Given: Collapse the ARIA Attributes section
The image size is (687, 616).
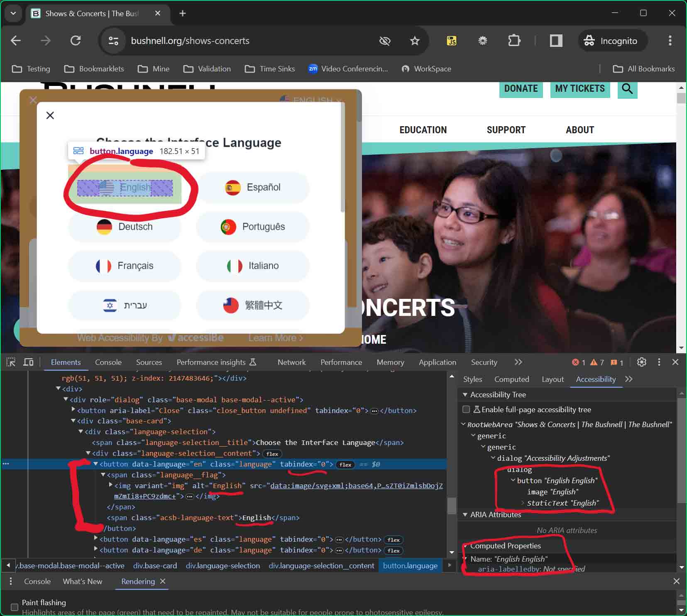Looking at the screenshot, I should click(465, 514).
